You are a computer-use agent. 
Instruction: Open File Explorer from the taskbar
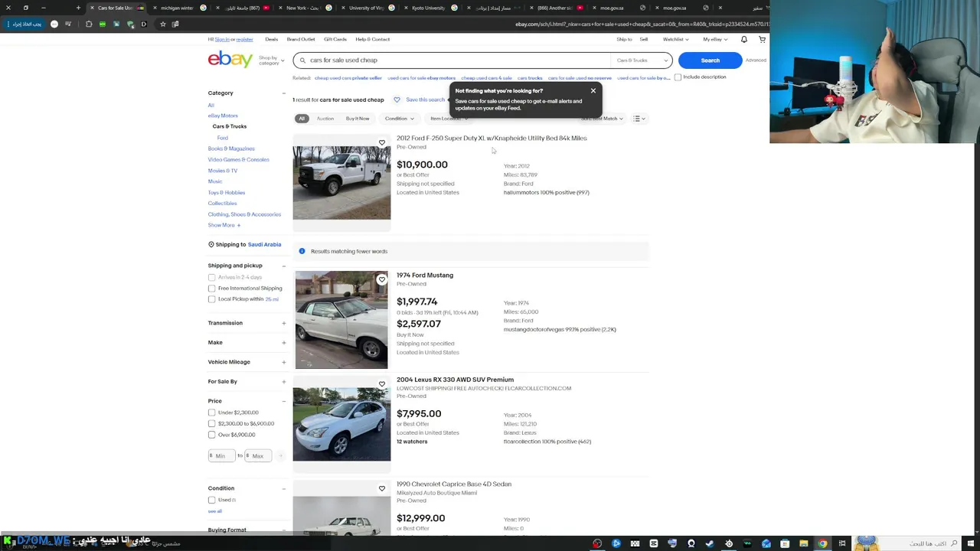(804, 543)
